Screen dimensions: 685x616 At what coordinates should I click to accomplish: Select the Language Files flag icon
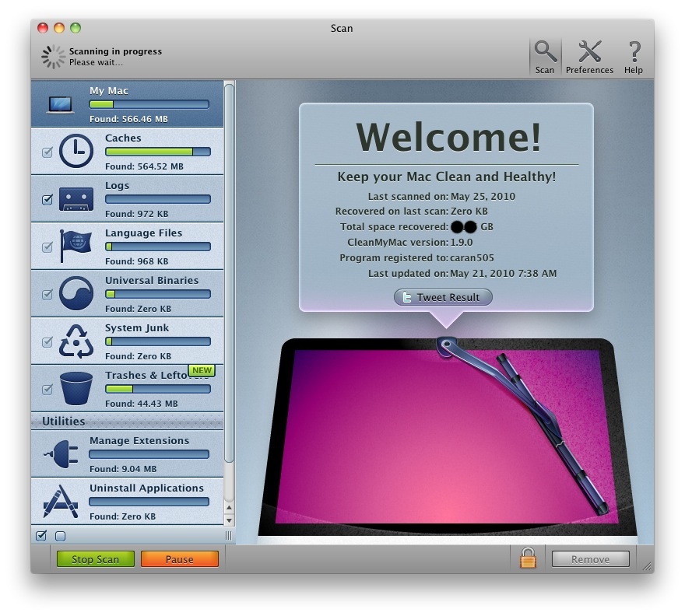tap(76, 247)
